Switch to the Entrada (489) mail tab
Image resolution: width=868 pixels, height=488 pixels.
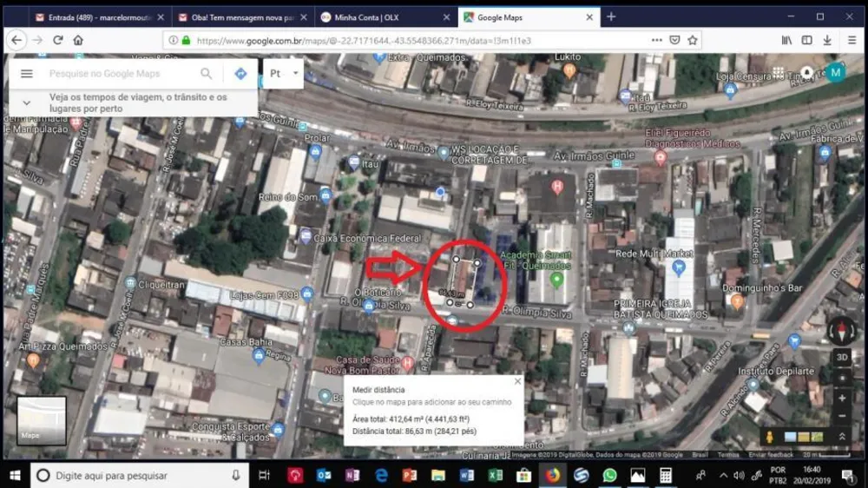pyautogui.click(x=100, y=17)
